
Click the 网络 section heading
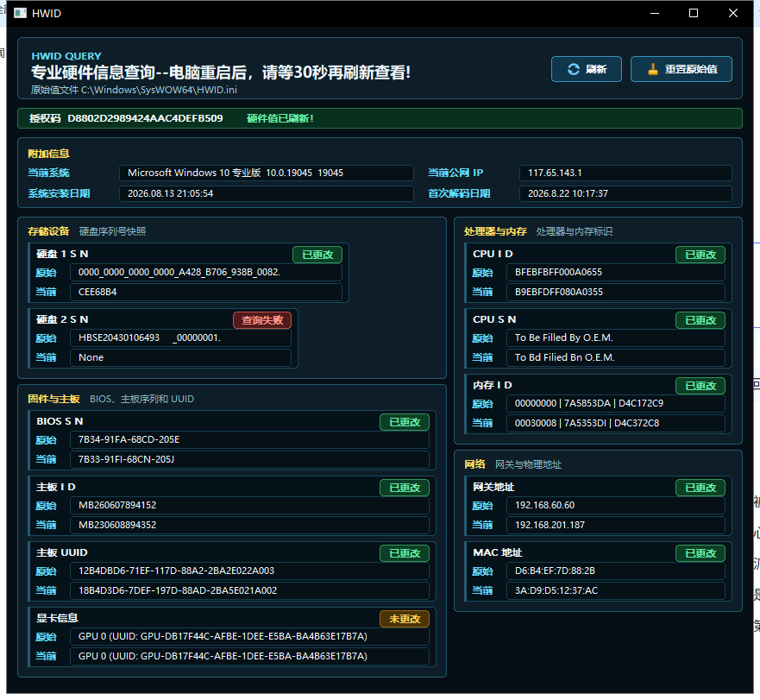click(474, 464)
